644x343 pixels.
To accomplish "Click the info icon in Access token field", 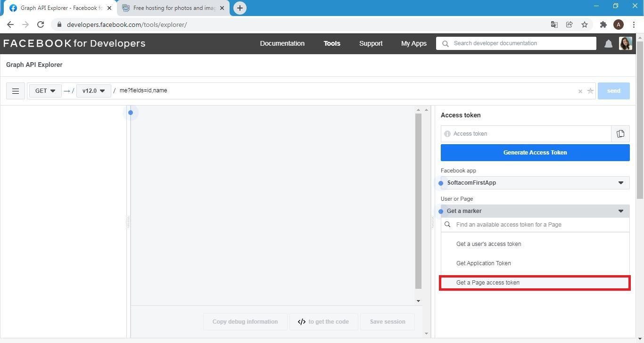I will point(447,134).
